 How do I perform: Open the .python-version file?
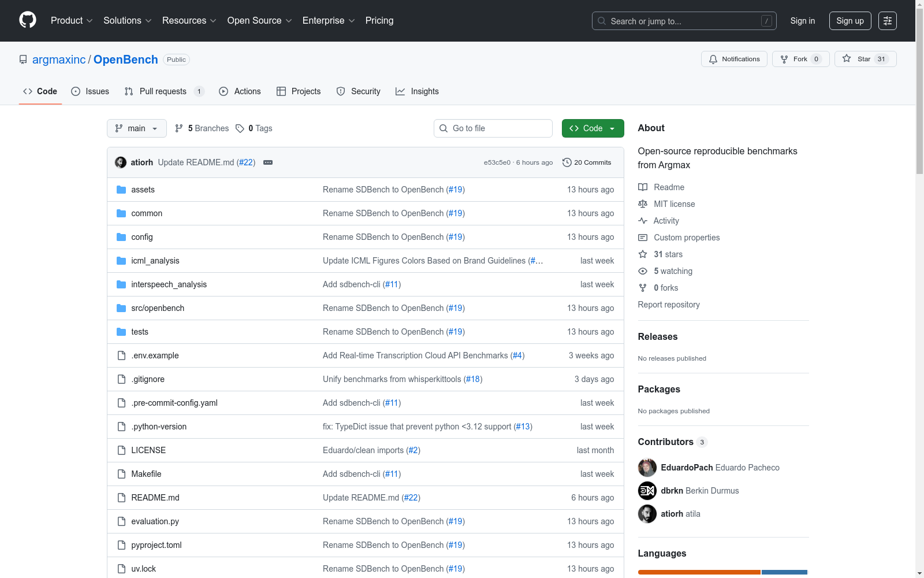tap(159, 427)
